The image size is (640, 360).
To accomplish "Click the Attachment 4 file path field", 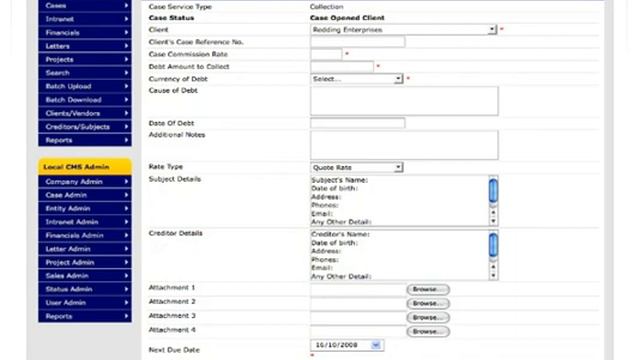I will 358,331.
